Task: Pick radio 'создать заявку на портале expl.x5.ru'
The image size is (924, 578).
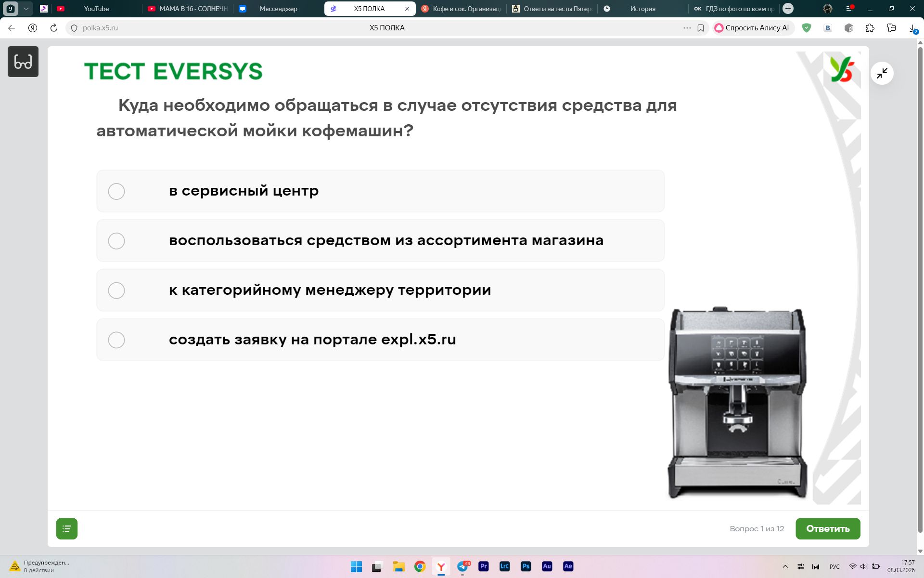Action: pos(116,340)
